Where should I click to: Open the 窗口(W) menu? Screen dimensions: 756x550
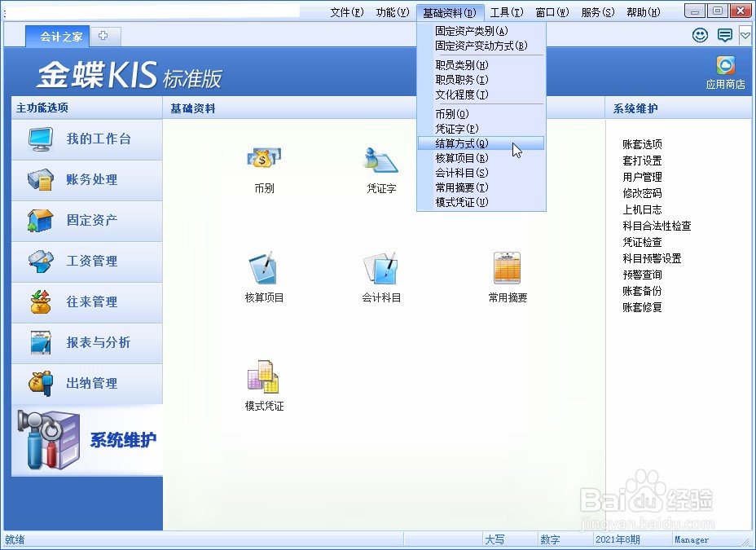pos(552,12)
